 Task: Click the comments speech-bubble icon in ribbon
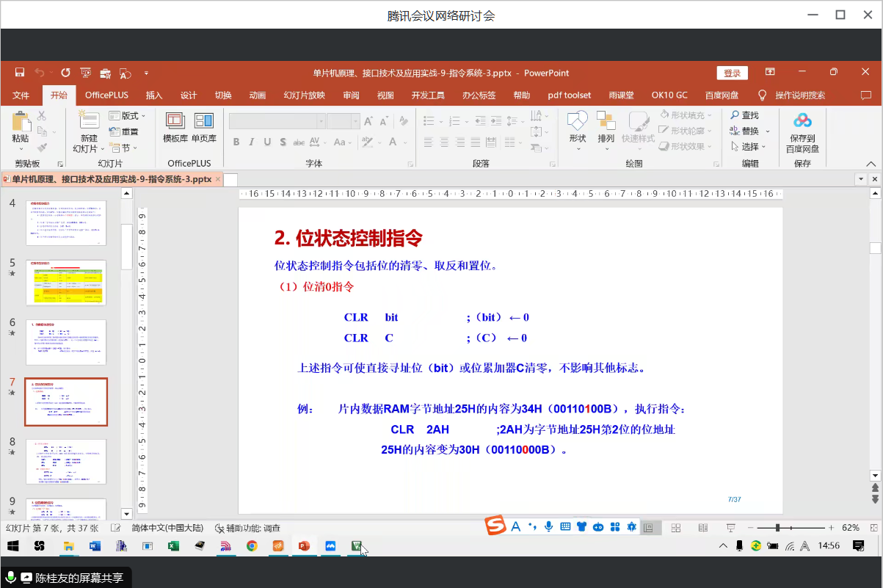[867, 95]
